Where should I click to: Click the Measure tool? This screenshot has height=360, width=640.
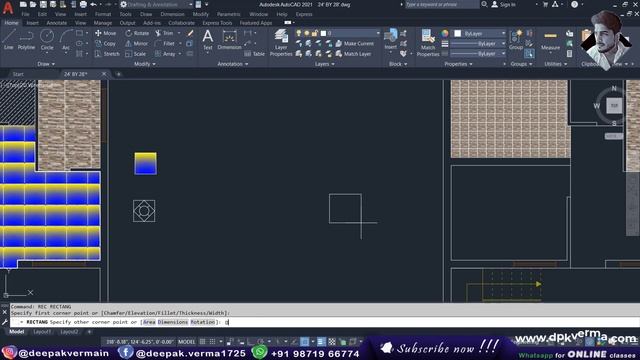coord(550,40)
